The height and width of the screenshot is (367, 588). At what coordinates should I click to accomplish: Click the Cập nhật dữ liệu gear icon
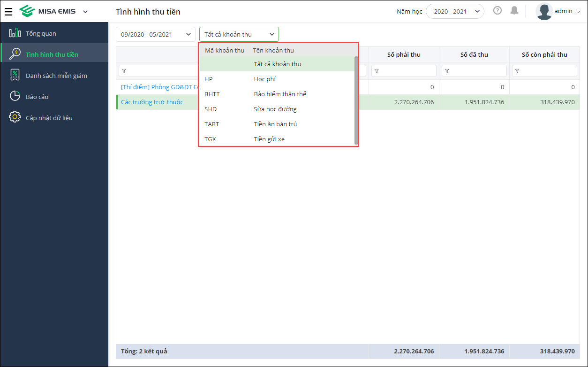click(15, 117)
